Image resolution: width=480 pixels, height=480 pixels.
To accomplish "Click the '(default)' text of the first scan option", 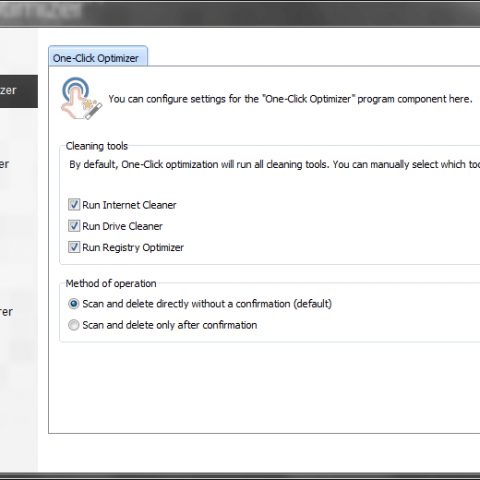I will click(x=313, y=304).
